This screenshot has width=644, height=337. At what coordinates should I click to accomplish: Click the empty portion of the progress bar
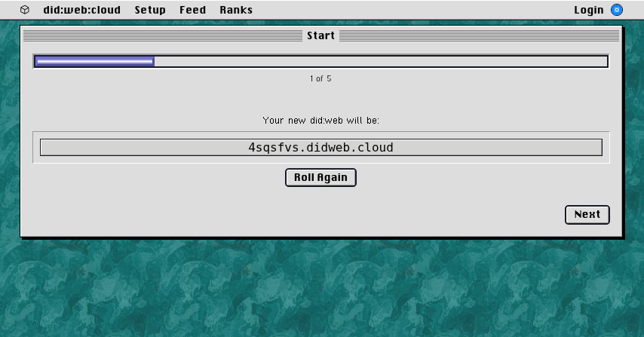coord(377,62)
